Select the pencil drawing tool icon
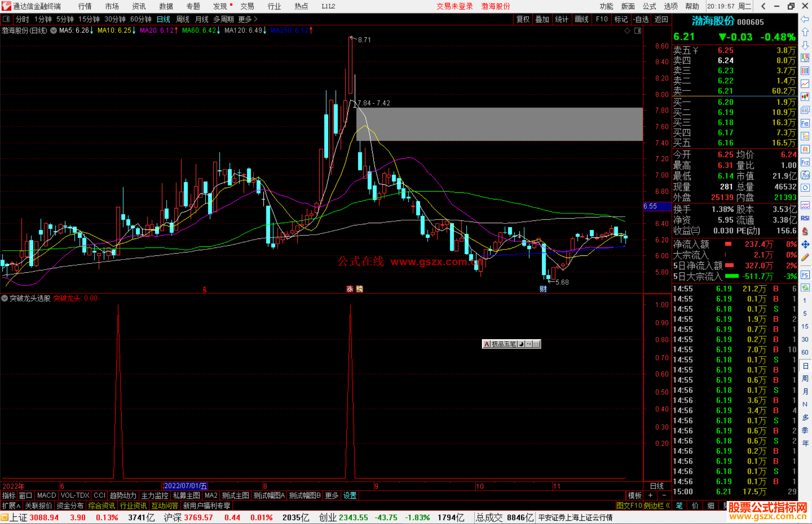The width and height of the screenshot is (812, 524). pyautogui.click(x=805, y=257)
